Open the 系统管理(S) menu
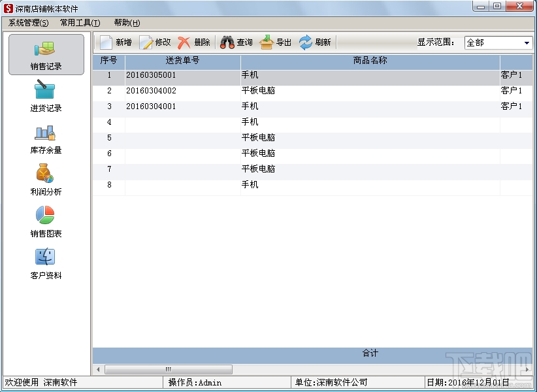 click(x=29, y=23)
